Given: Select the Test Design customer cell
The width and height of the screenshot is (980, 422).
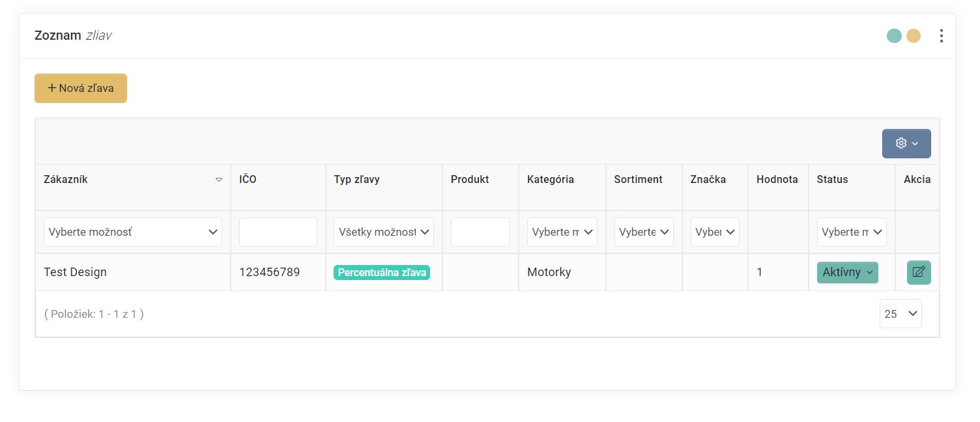Looking at the screenshot, I should [x=75, y=272].
